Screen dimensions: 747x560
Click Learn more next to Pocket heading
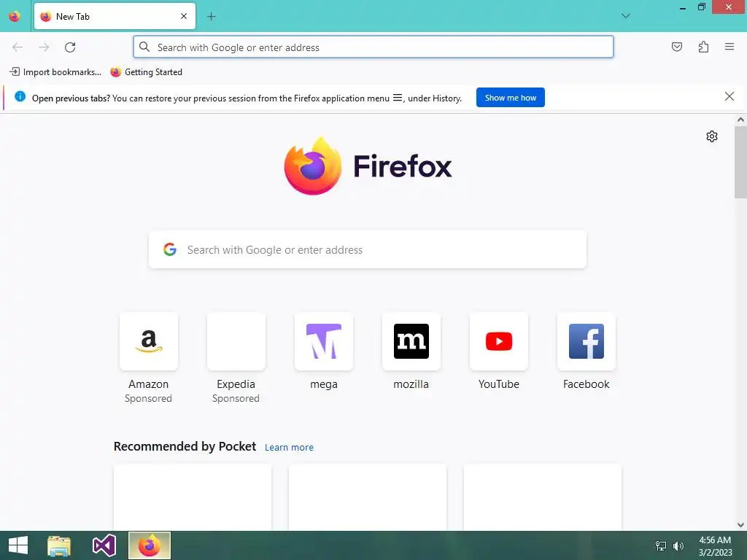pyautogui.click(x=289, y=448)
